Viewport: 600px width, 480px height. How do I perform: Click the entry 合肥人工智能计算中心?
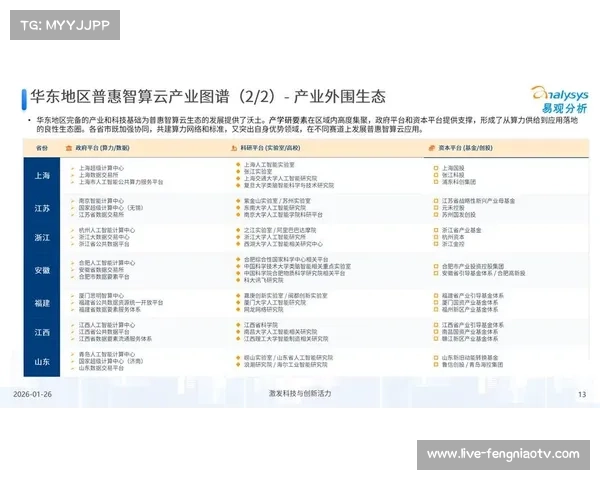[107, 263]
